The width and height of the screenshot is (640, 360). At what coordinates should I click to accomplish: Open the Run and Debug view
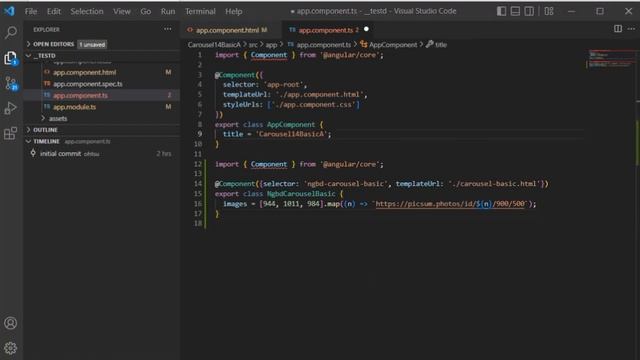(11, 108)
